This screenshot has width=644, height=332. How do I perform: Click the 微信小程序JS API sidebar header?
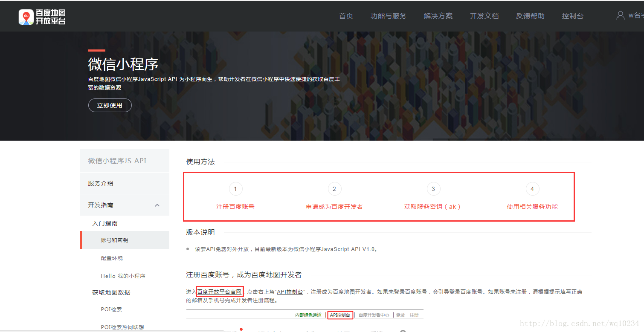(125, 161)
